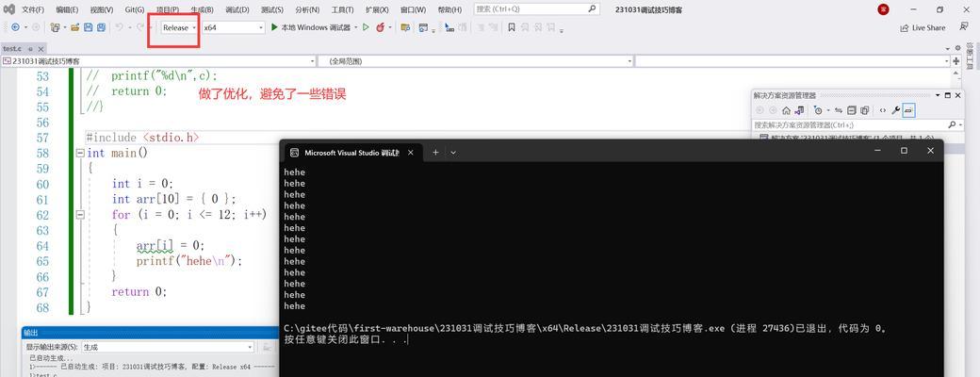Open the 视图(V) menu
Viewport: 980px width, 377px height.
[101, 10]
